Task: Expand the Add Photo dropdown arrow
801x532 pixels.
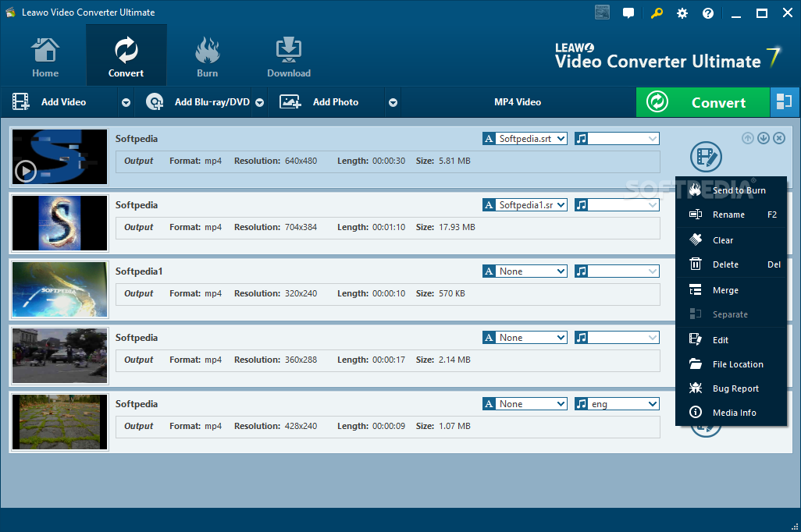Action: (393, 103)
